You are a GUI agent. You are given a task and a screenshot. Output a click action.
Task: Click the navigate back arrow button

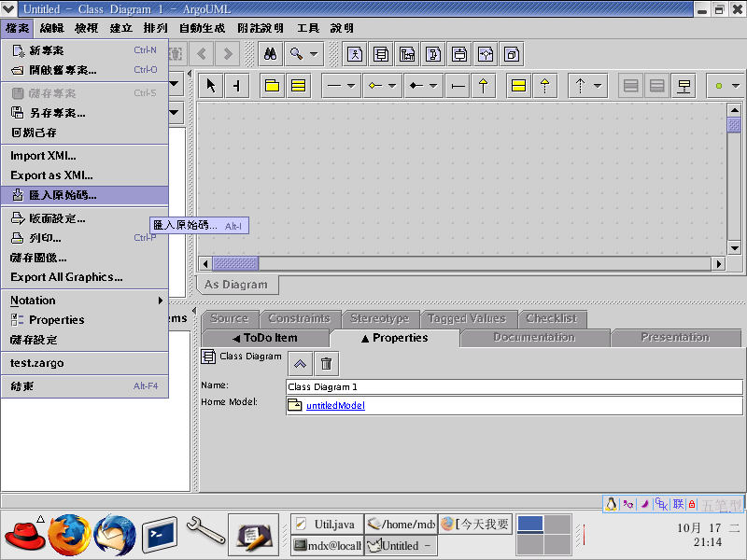point(202,54)
